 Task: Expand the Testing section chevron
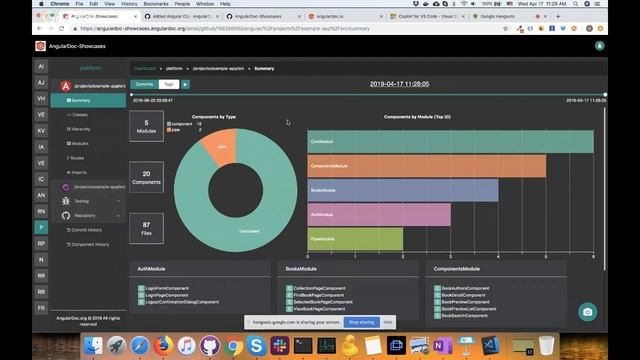tap(118, 201)
